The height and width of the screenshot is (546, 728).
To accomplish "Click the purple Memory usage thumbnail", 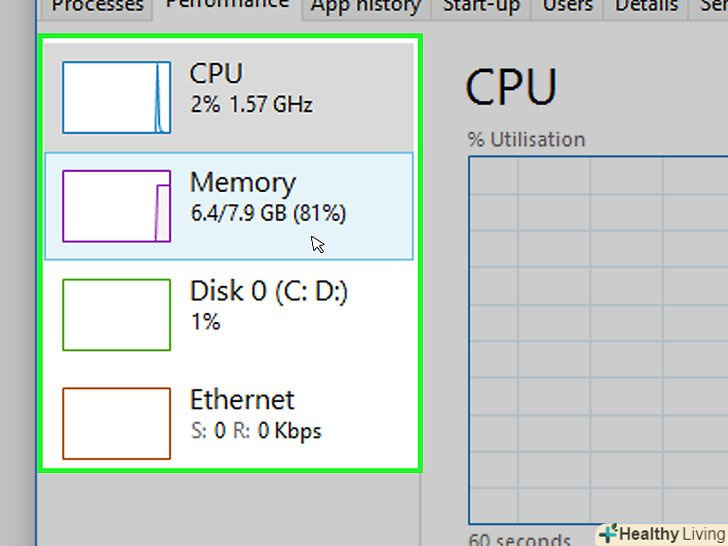I will (116, 206).
